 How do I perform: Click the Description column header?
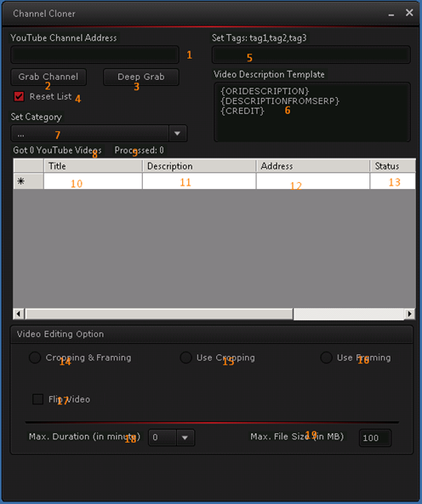(x=199, y=166)
